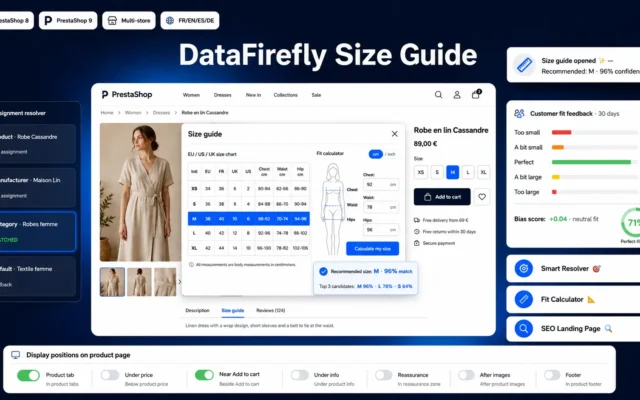Click the Perfect green feedback bar
This screenshot has width=640, height=400.
point(591,162)
